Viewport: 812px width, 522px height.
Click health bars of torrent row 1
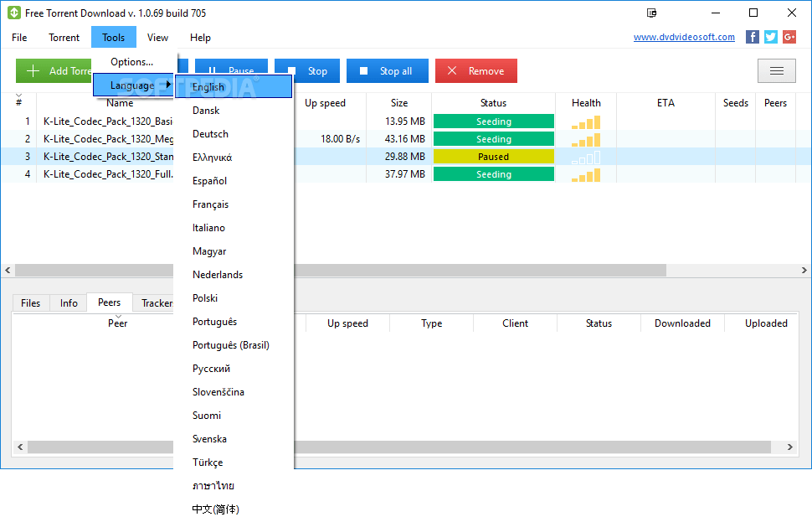586,122
